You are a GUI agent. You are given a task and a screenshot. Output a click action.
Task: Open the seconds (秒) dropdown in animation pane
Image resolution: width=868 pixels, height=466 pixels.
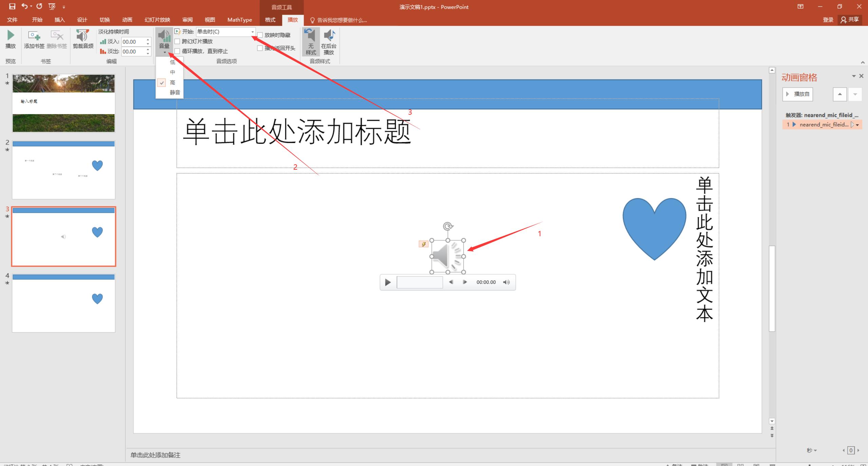pyautogui.click(x=812, y=450)
